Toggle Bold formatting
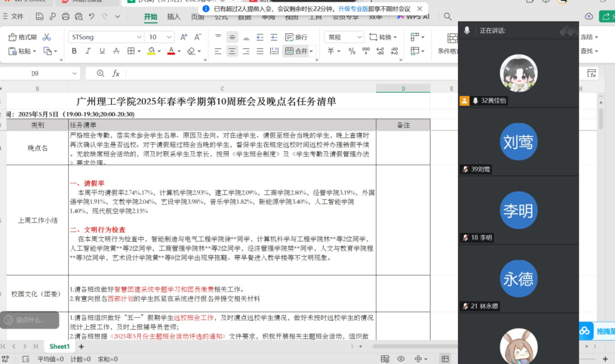This screenshot has height=364, width=615. 74,51
